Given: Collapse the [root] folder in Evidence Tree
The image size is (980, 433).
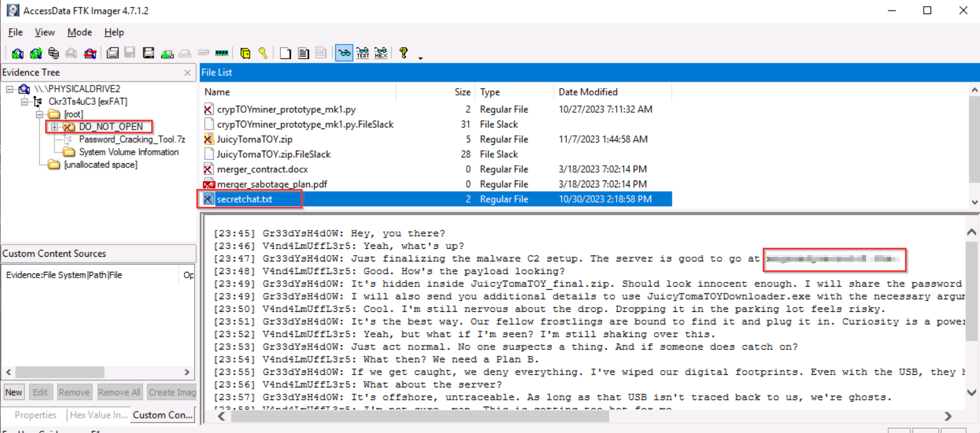Looking at the screenshot, I should [39, 114].
